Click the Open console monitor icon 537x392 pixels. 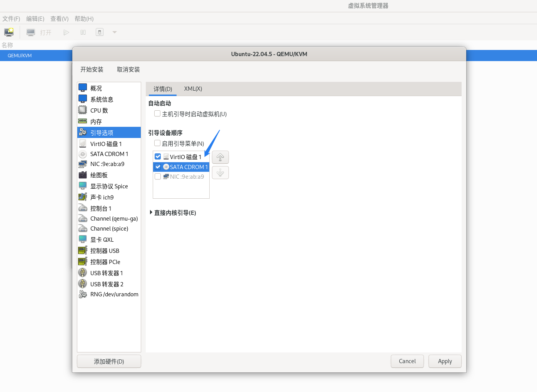coord(31,32)
